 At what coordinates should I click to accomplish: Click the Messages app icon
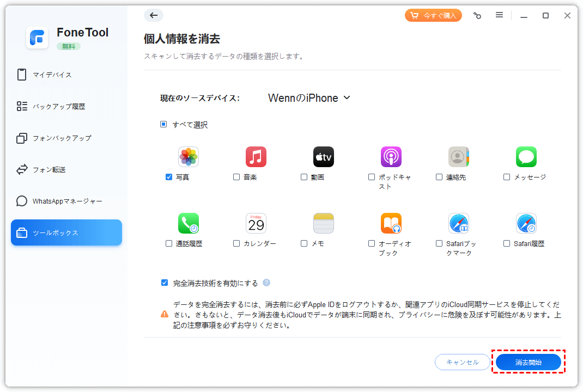pos(526,157)
